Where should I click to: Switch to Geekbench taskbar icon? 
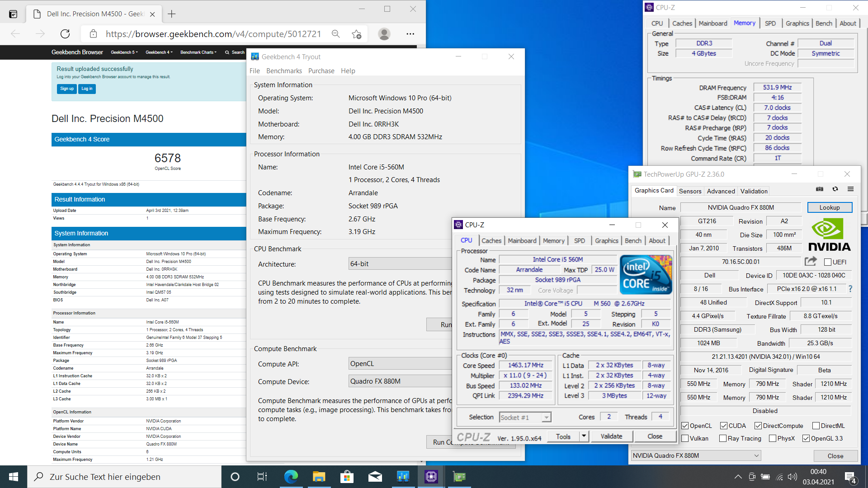(x=403, y=477)
